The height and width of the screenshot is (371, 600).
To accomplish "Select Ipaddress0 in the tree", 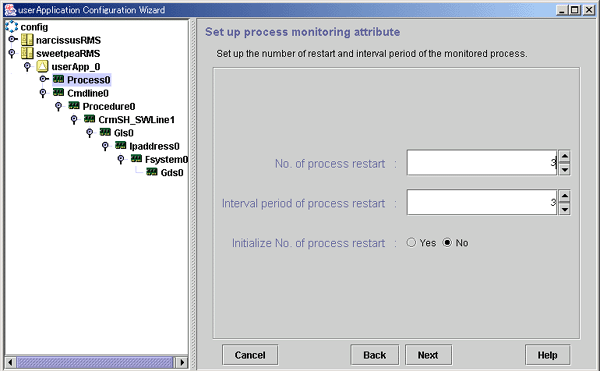I will [x=154, y=146].
